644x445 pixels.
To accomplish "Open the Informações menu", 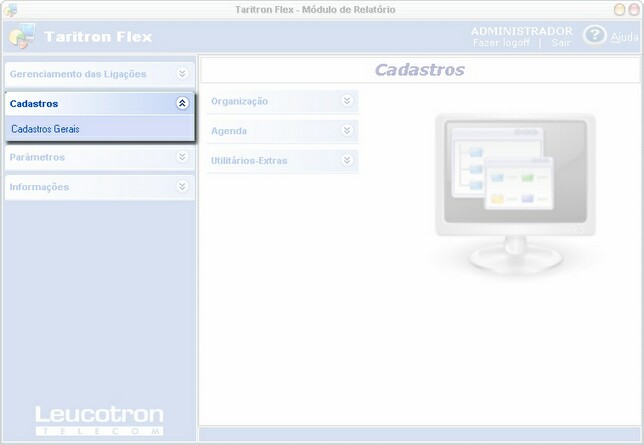I will click(x=100, y=187).
